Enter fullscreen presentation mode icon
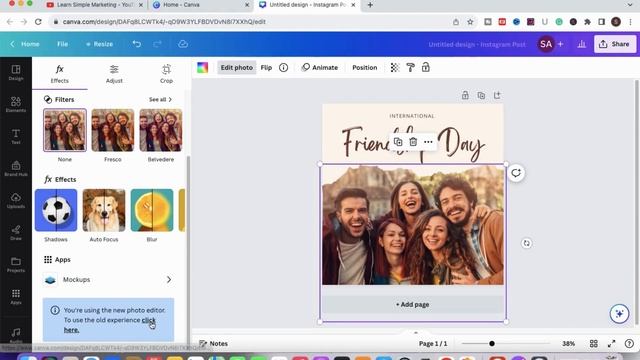Image resolution: width=640 pixels, height=360 pixels. 611,344
